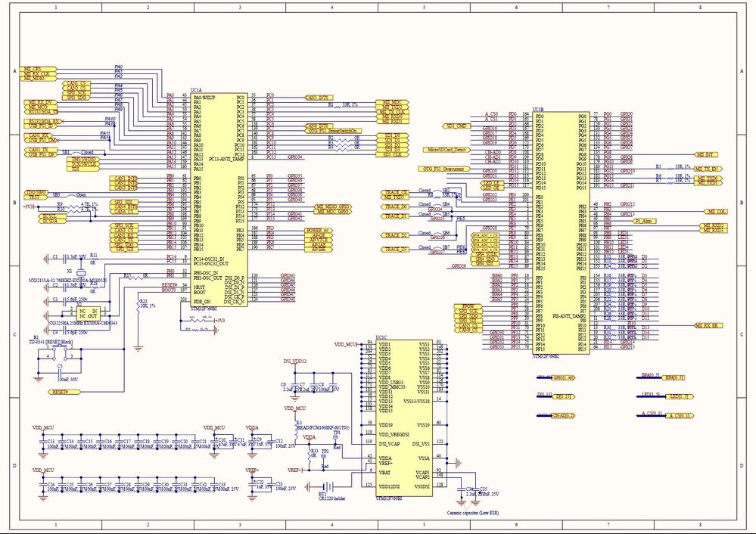The width and height of the screenshot is (756, 534).
Task: Click the OTG_FS1_Overcurrent port
Action: point(444,169)
